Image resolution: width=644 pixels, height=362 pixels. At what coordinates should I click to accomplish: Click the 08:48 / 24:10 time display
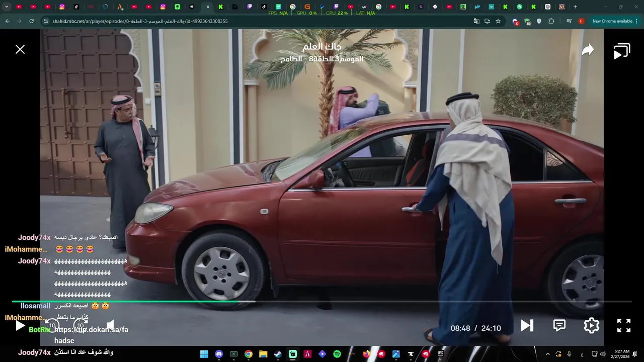tap(475, 328)
